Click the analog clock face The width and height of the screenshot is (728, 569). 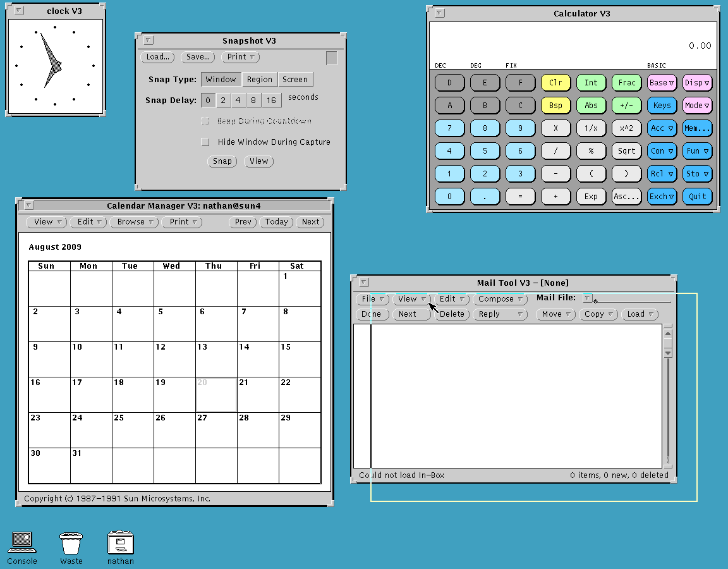coord(54,66)
